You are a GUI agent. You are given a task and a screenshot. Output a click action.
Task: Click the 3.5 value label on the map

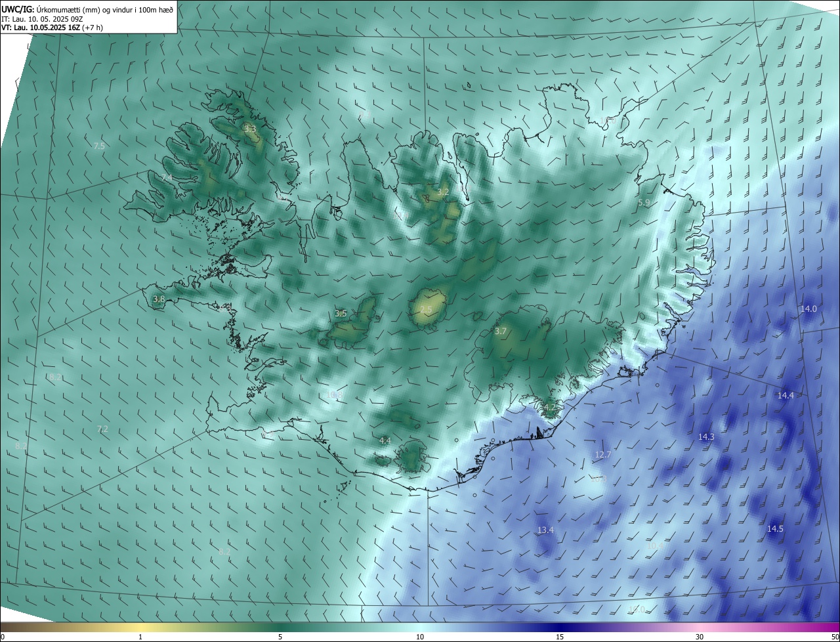pos(341,314)
